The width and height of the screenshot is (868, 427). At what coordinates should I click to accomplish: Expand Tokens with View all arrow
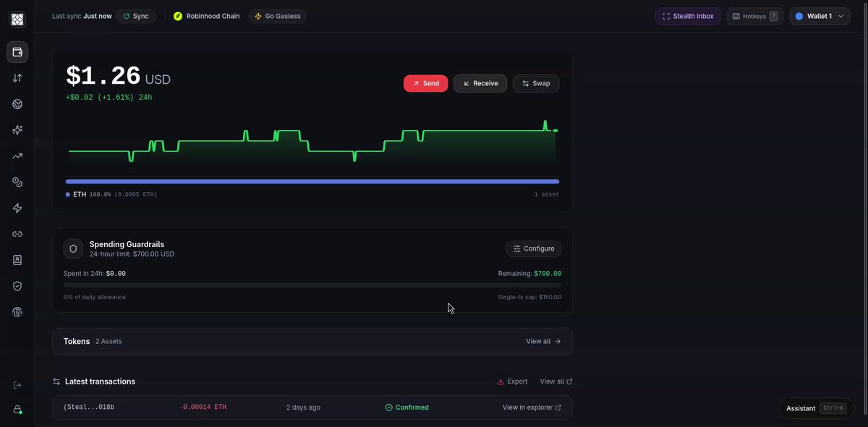[x=543, y=341]
